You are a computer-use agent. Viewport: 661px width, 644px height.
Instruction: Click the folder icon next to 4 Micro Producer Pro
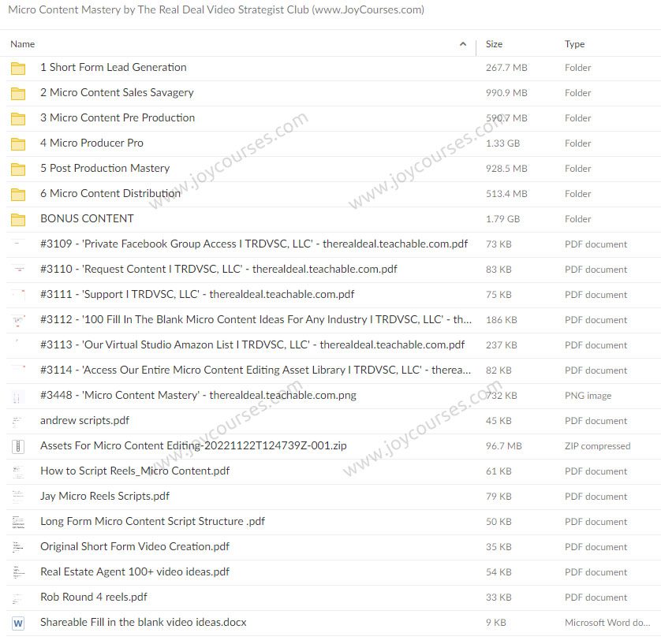click(x=18, y=144)
